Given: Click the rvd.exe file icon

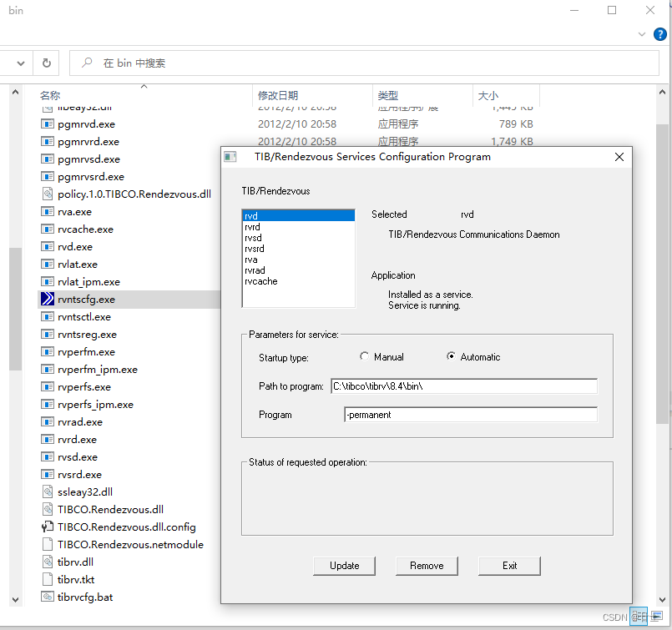Looking at the screenshot, I should point(47,247).
